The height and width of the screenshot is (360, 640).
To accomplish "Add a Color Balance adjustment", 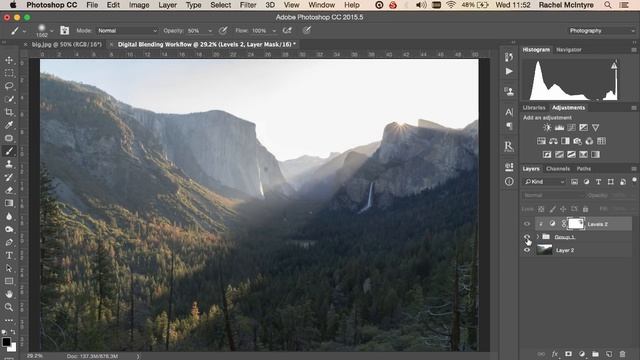I will pos(553,141).
